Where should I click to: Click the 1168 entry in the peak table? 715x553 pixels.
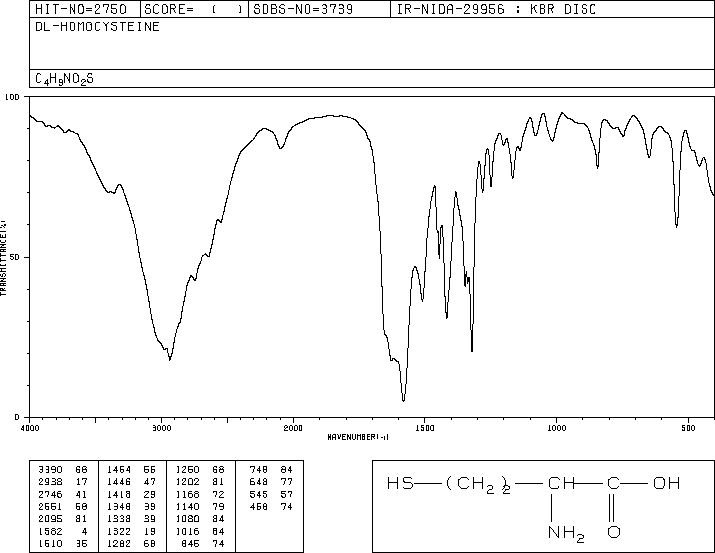[187, 494]
